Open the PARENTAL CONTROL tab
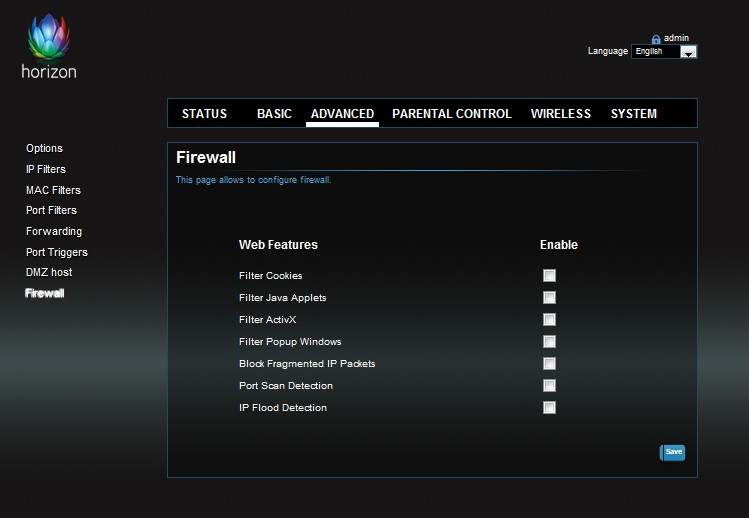The height and width of the screenshot is (518, 749). click(x=452, y=114)
